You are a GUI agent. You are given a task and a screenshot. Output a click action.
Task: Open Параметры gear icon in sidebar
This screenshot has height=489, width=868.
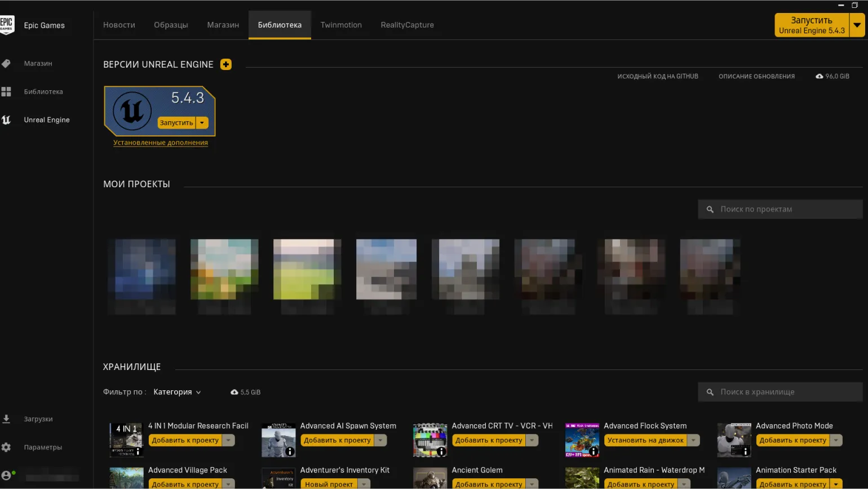pos(6,447)
